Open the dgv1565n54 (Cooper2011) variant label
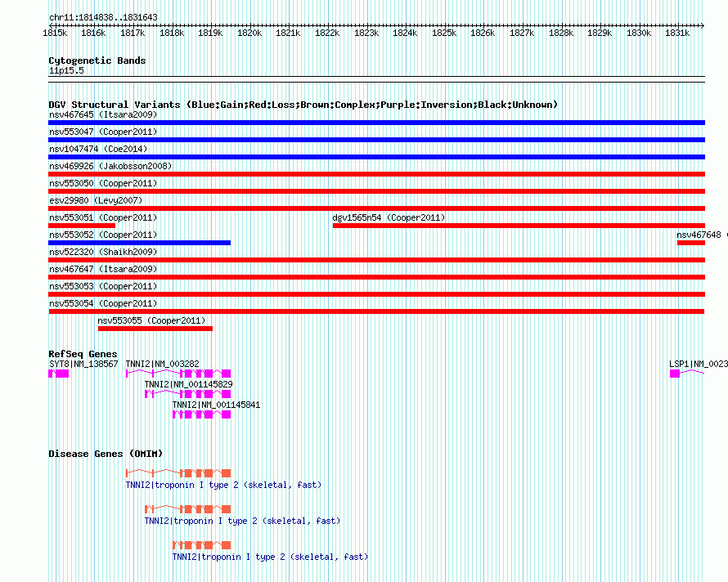 [389, 217]
